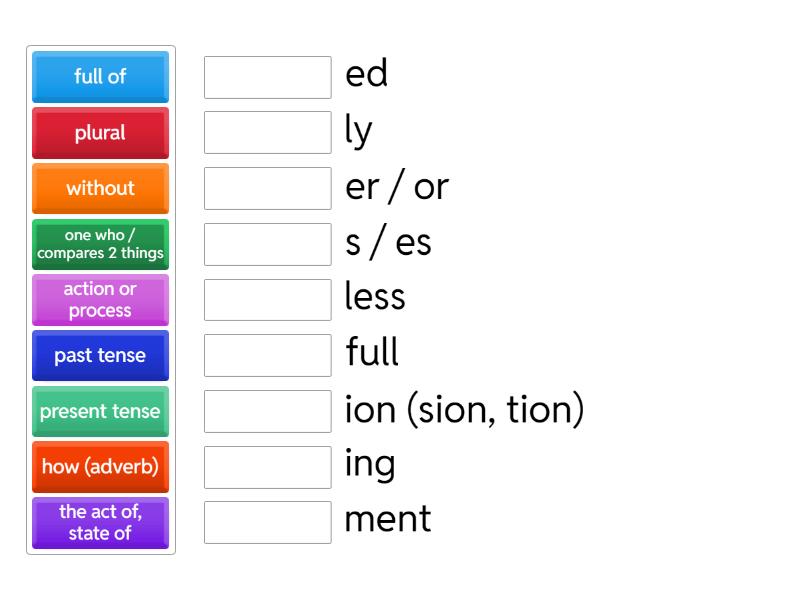Click the answer box beside "s / es"
The image size is (800, 600).
(267, 242)
